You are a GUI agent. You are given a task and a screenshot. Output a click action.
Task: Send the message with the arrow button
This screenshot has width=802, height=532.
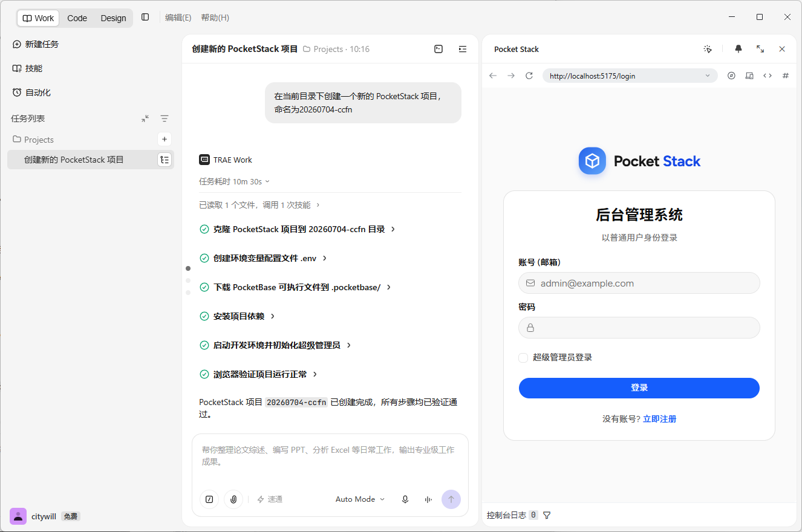451,499
